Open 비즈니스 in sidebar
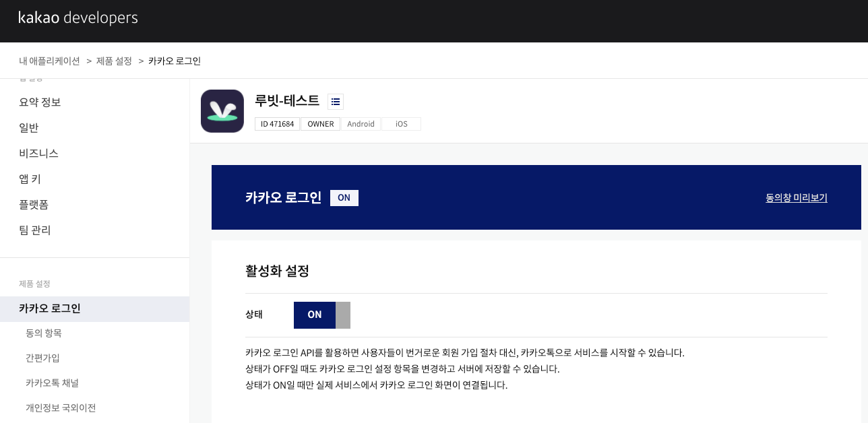The width and height of the screenshot is (868, 423). (x=38, y=154)
